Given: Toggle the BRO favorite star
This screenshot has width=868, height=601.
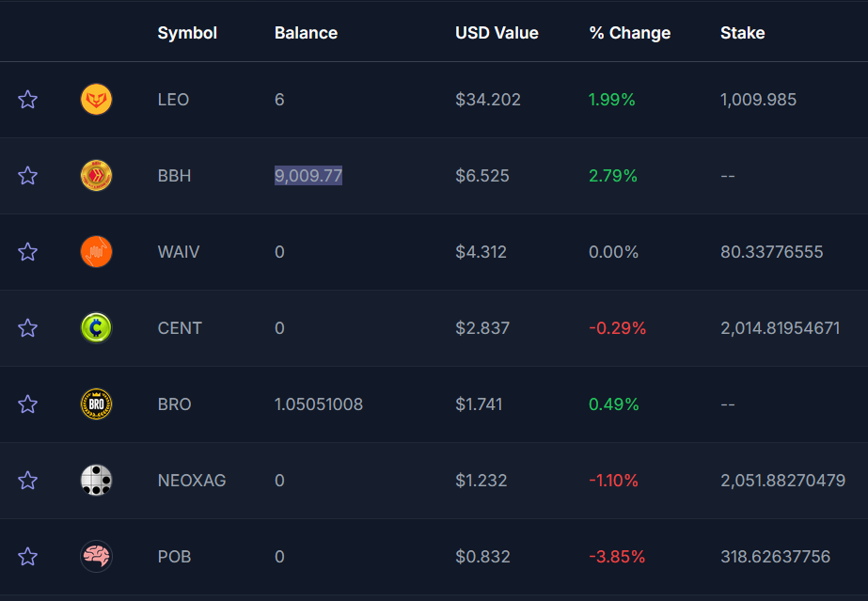Looking at the screenshot, I should (x=28, y=404).
